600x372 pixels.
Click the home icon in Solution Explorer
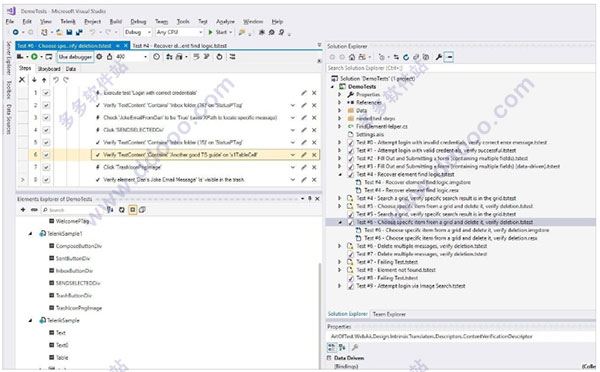352,57
